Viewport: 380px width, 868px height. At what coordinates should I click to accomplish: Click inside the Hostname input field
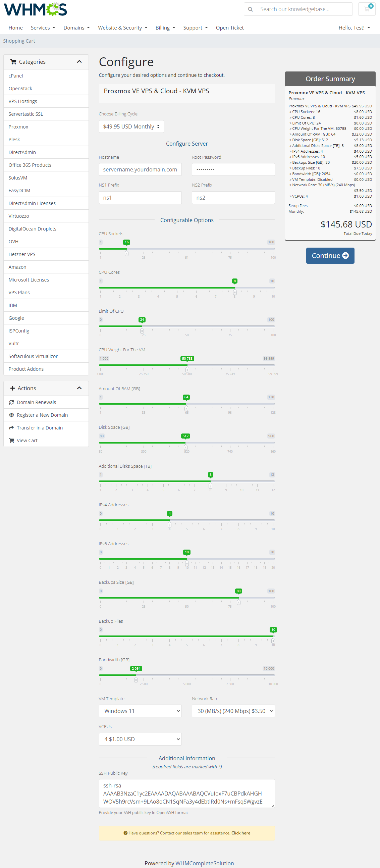click(140, 169)
